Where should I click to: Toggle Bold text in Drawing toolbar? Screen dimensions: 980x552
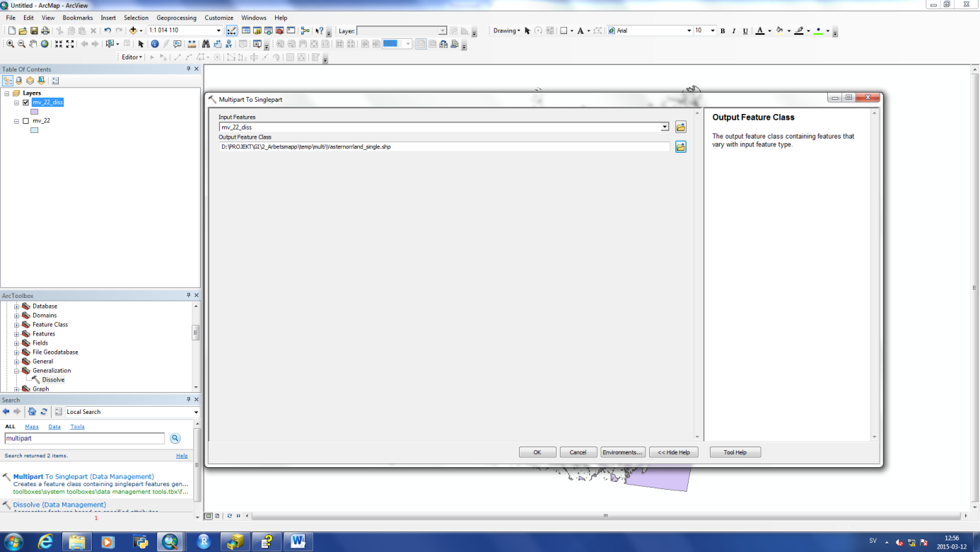[x=723, y=31]
